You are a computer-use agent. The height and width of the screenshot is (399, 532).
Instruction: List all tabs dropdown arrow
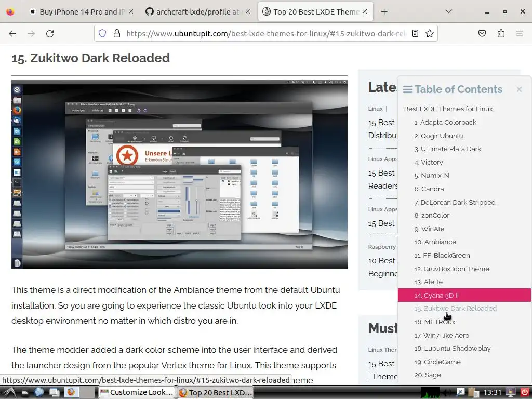tap(448, 11)
